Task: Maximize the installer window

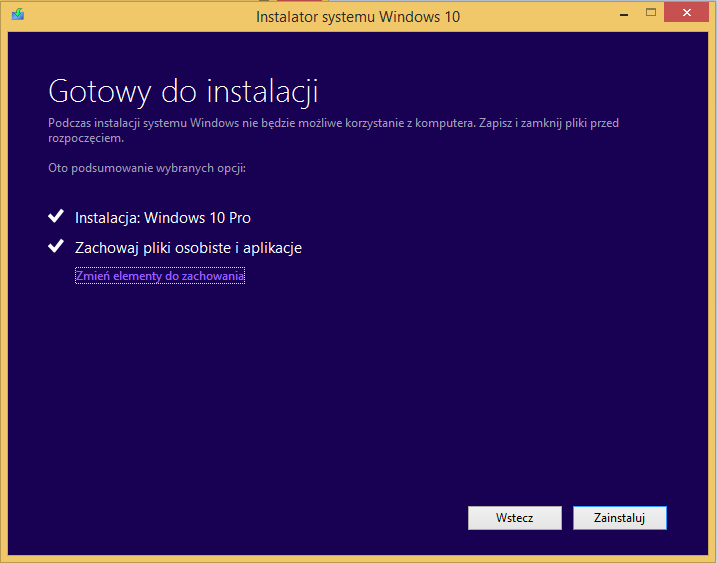Action: (x=650, y=13)
